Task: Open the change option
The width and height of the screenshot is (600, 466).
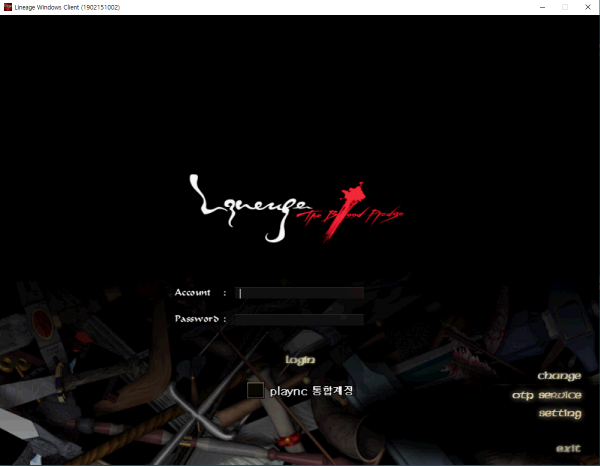Action: coord(559,376)
